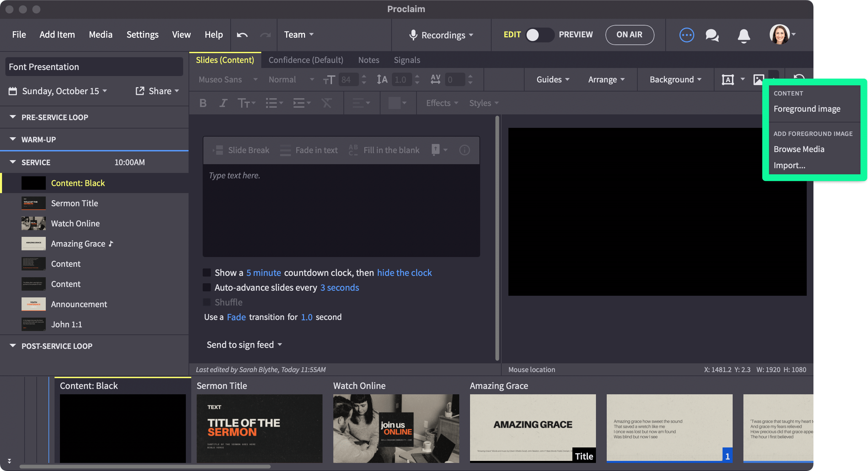Enable the 5 minute countdown clock checkbox
Viewport: 868px width, 471px height.
[207, 273]
